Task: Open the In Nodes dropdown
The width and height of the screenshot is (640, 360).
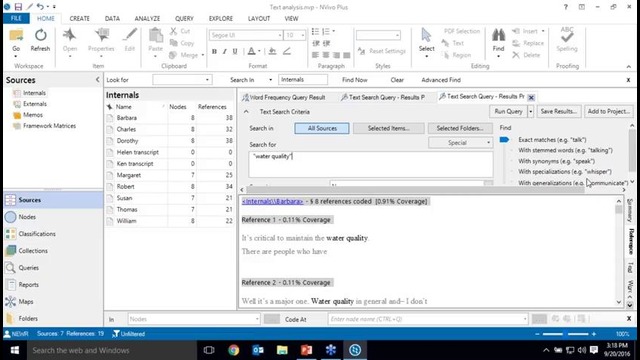Action: (x=257, y=319)
